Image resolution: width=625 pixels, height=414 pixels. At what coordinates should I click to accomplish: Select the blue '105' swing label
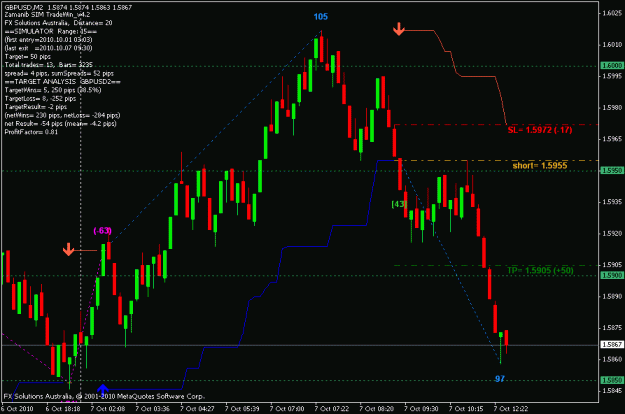point(320,17)
